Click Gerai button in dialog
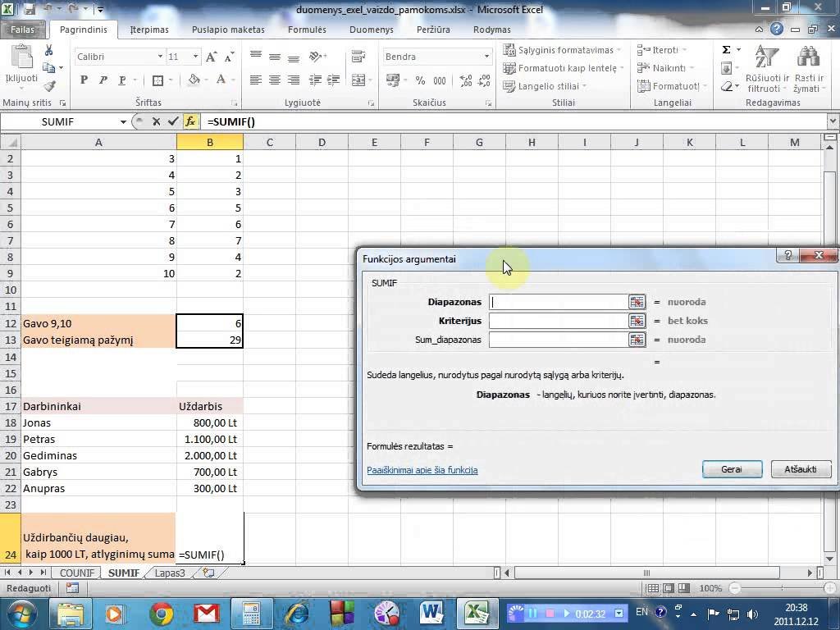Image resolution: width=840 pixels, height=630 pixels. tap(732, 469)
